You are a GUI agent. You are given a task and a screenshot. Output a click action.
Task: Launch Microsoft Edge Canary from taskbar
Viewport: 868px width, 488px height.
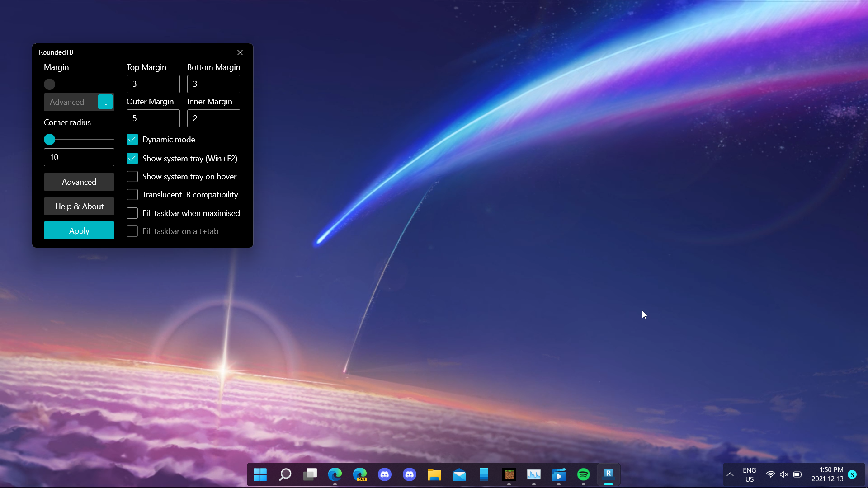360,474
